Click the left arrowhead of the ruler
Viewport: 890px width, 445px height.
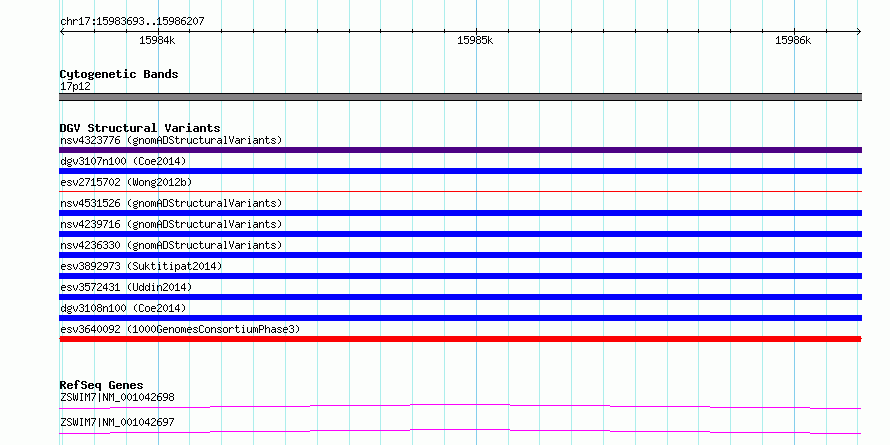pyautogui.click(x=62, y=32)
